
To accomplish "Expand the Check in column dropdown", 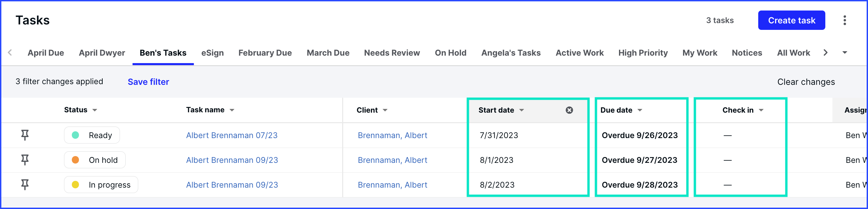I will (761, 110).
